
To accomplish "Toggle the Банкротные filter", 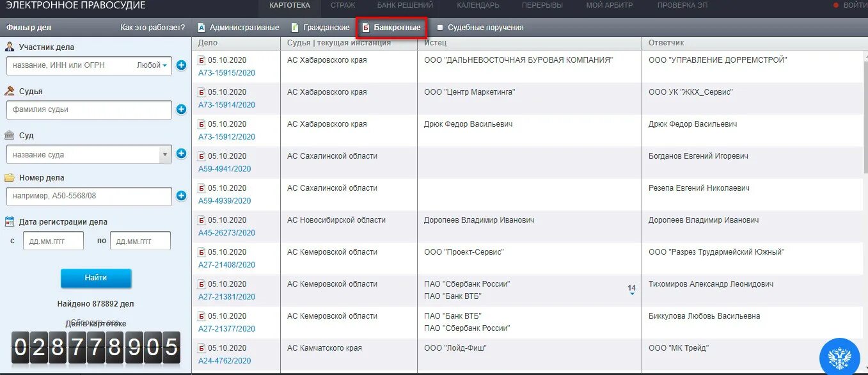I will (x=391, y=28).
